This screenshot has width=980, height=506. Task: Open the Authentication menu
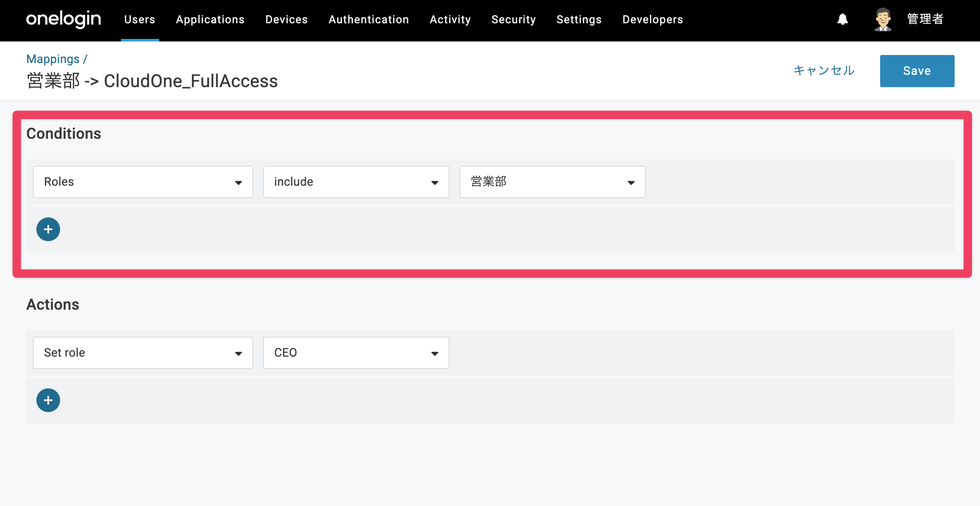tap(369, 19)
